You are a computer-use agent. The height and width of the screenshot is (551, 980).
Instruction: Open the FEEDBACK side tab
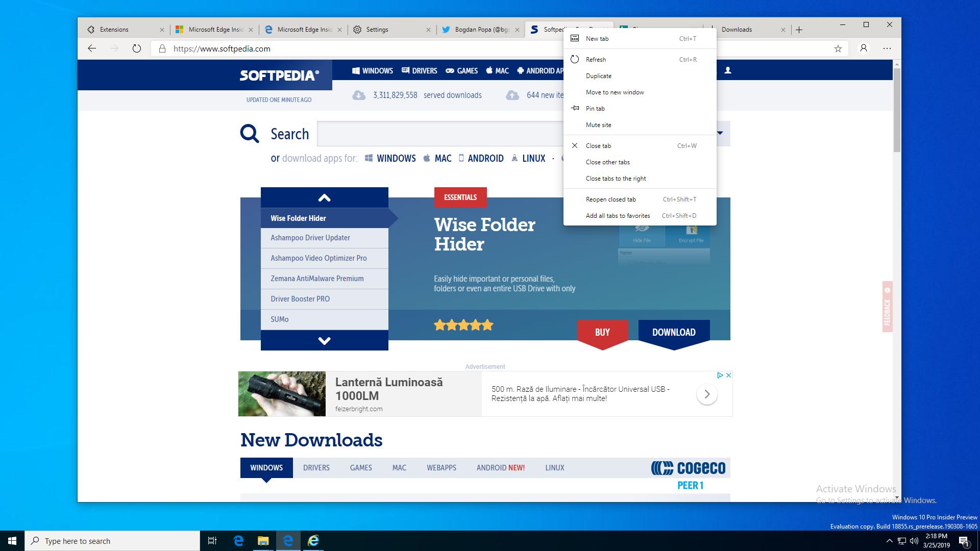(x=887, y=307)
